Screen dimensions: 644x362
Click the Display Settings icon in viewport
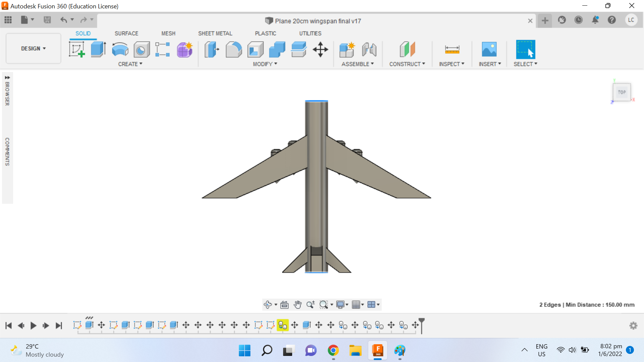click(341, 305)
